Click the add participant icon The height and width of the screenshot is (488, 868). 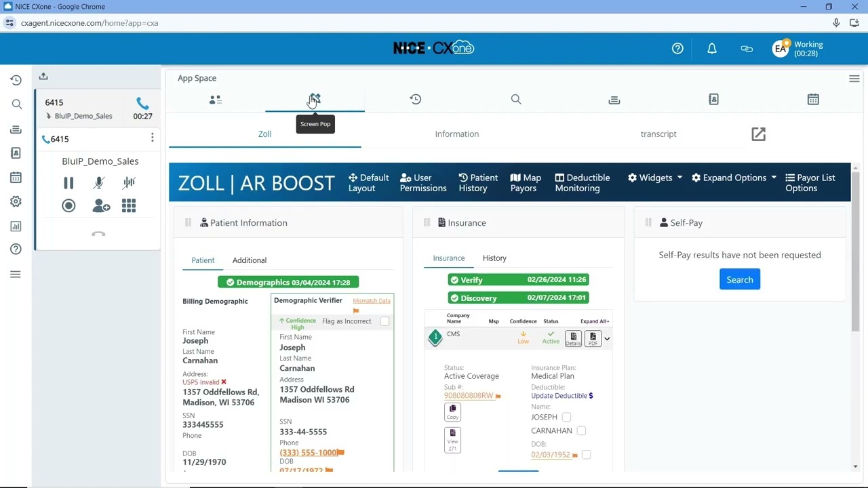[x=101, y=205]
